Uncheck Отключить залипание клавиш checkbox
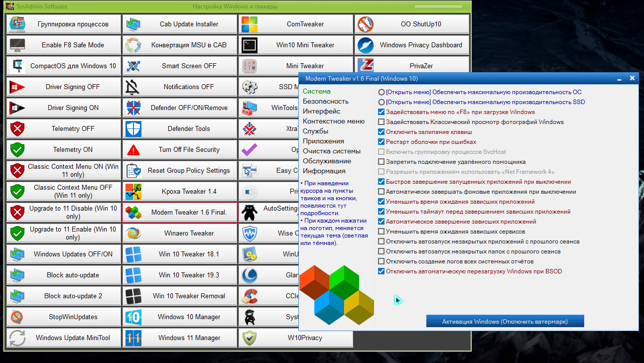 (x=382, y=132)
